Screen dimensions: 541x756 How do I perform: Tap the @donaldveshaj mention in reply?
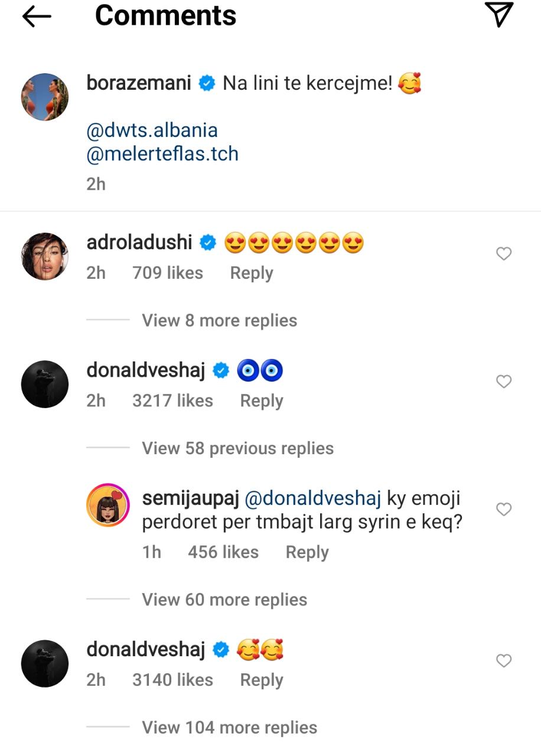(x=312, y=498)
